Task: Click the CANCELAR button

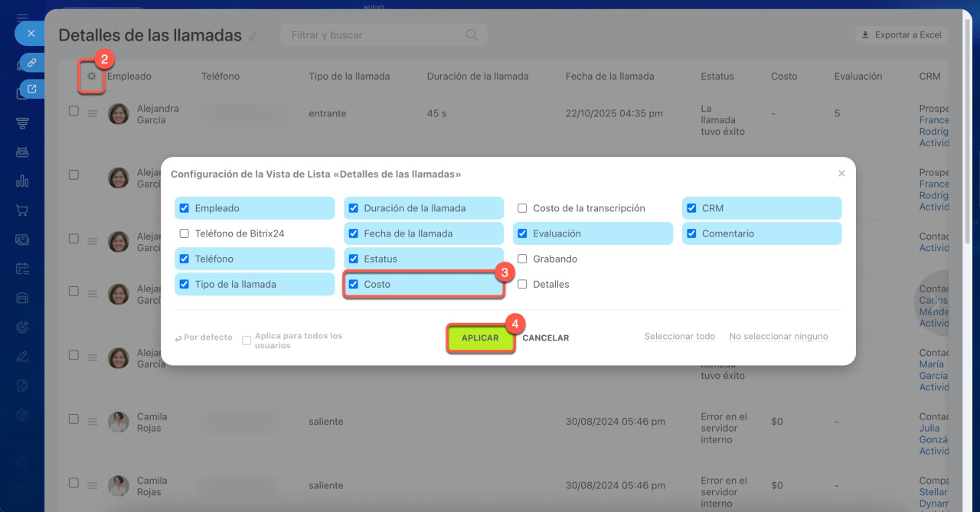Action: click(545, 338)
